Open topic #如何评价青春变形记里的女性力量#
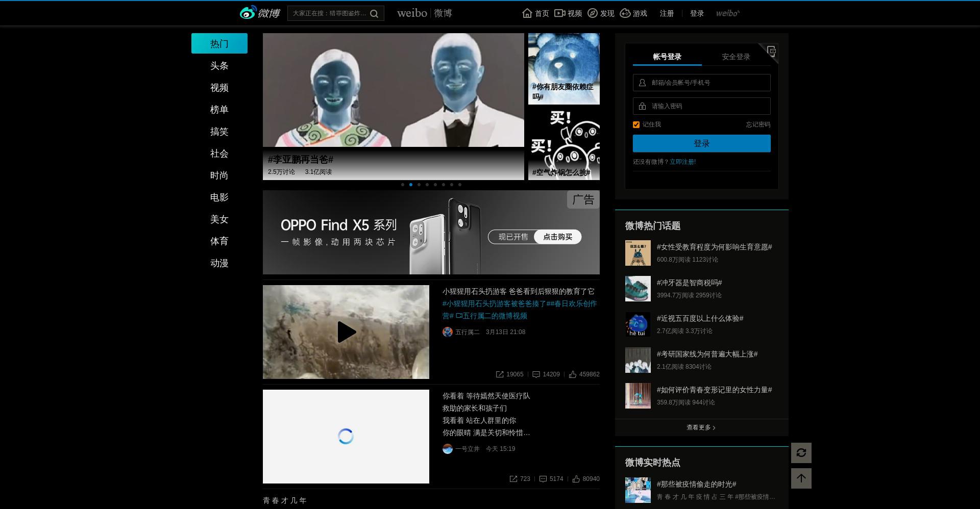980x509 pixels. (x=714, y=390)
